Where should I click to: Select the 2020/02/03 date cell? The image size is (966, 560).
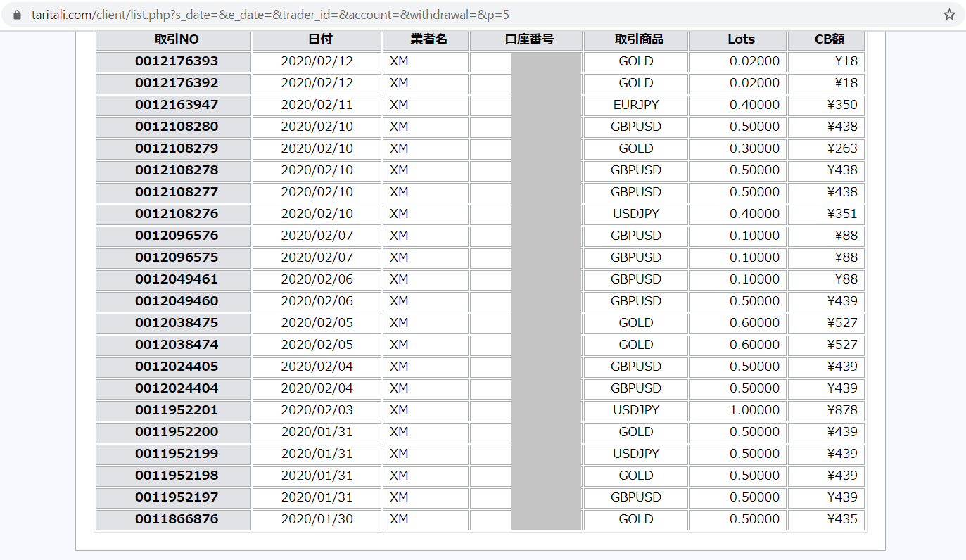(x=317, y=410)
